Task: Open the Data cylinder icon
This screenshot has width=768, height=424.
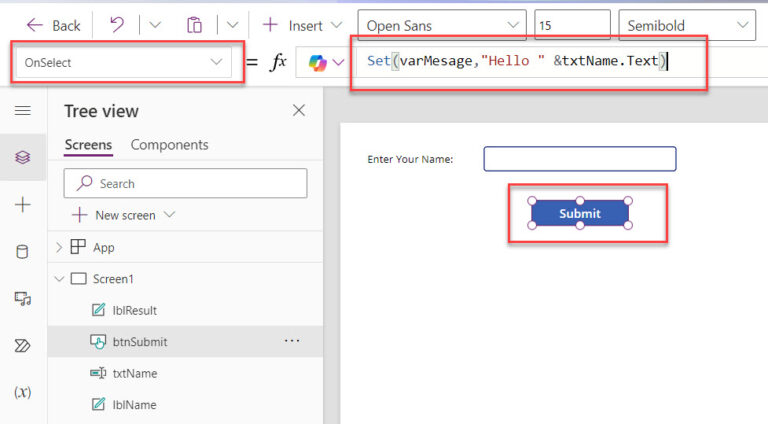Action: (x=23, y=252)
